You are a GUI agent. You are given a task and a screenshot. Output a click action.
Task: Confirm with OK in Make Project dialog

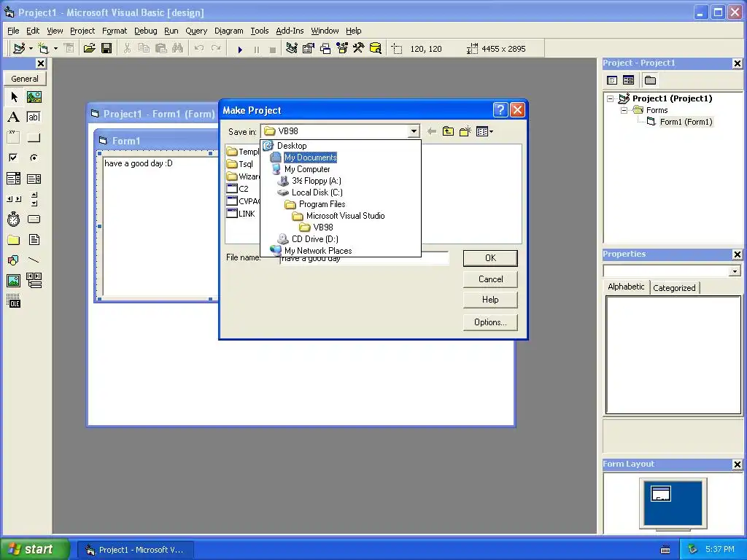coord(490,258)
